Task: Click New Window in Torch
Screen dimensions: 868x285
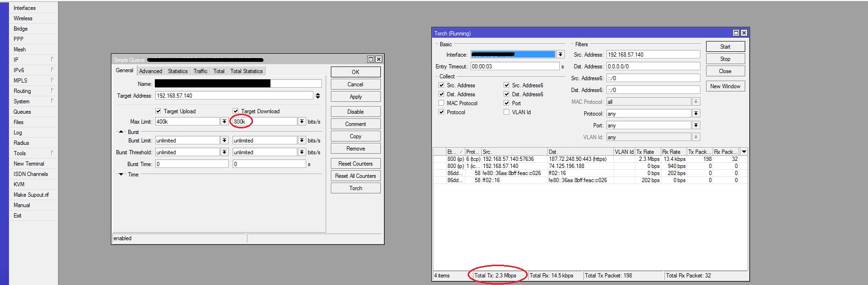Action: coord(725,86)
